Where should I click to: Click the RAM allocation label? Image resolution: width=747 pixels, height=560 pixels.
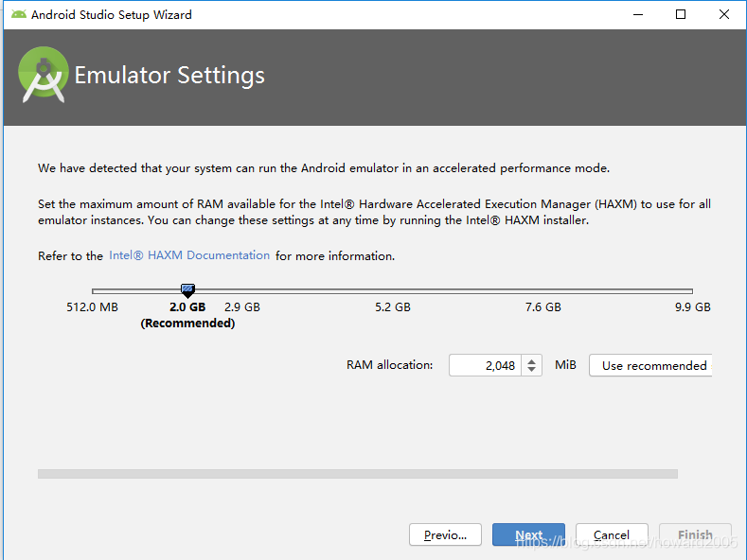390,365
